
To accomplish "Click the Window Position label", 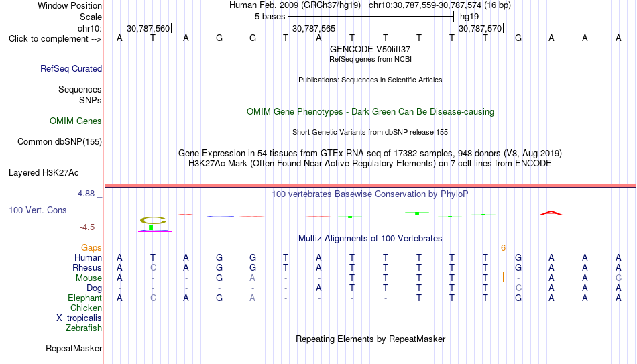I will coord(70,5).
